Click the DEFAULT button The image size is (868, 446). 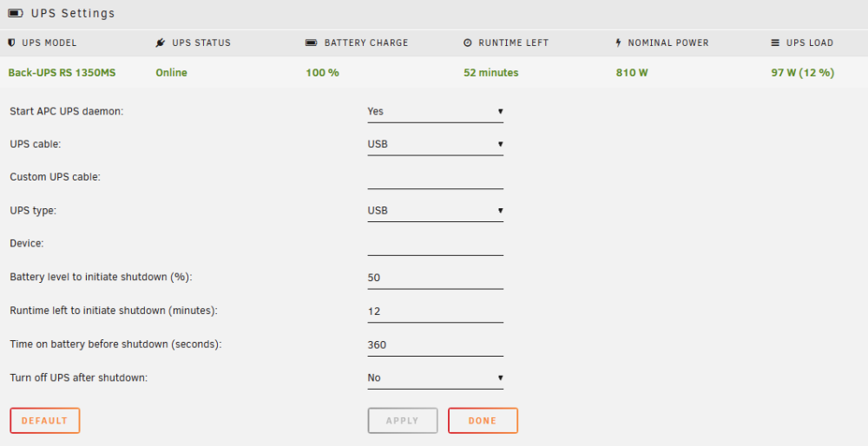(x=45, y=421)
